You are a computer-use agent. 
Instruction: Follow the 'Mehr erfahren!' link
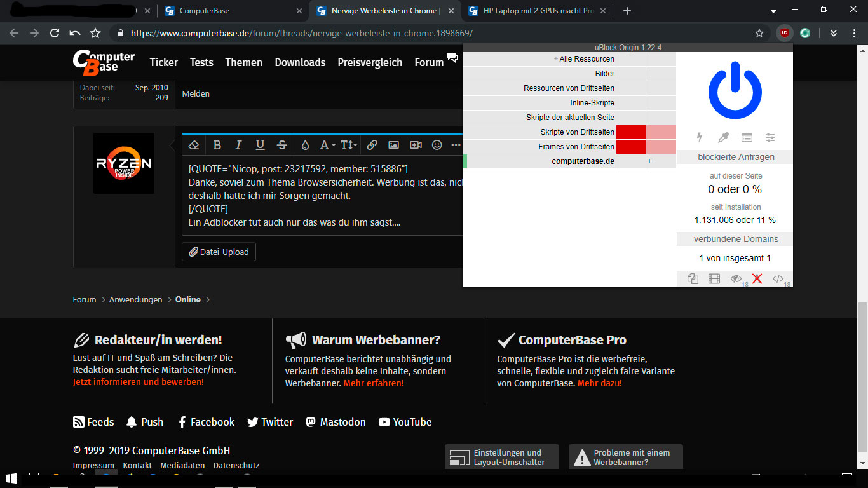pos(374,383)
